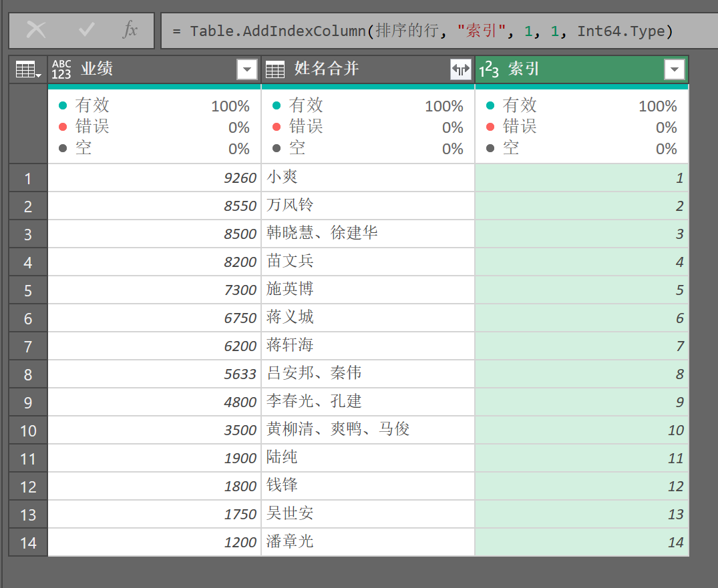
Task: Click the cell with value 8500
Action: (154, 234)
